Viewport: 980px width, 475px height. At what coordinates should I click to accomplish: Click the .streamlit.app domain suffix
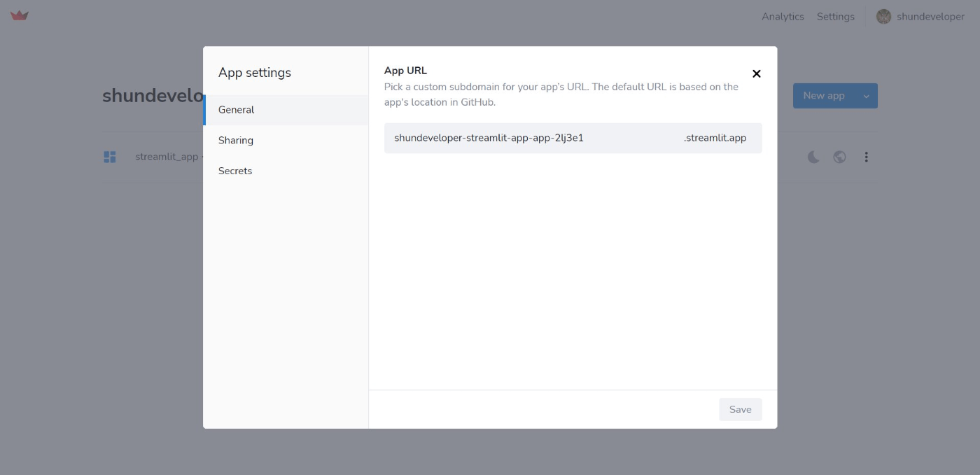tap(715, 138)
